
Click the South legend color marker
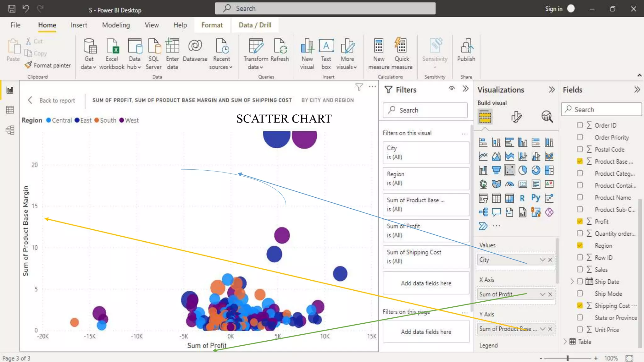(x=97, y=120)
